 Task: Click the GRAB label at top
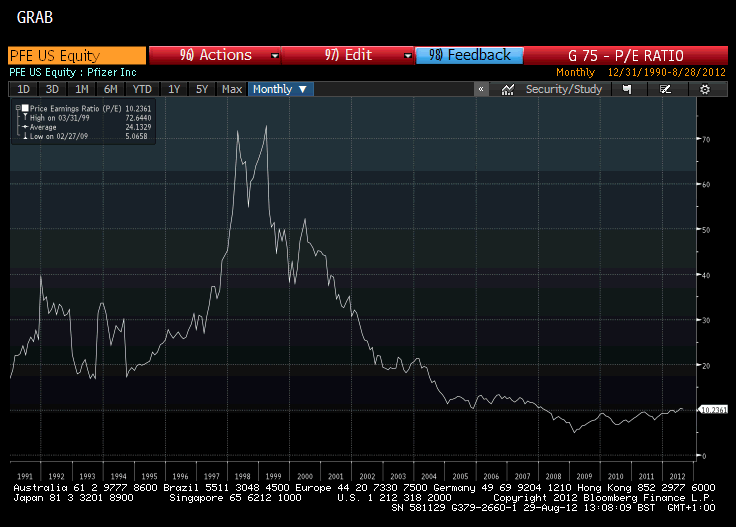35,17
